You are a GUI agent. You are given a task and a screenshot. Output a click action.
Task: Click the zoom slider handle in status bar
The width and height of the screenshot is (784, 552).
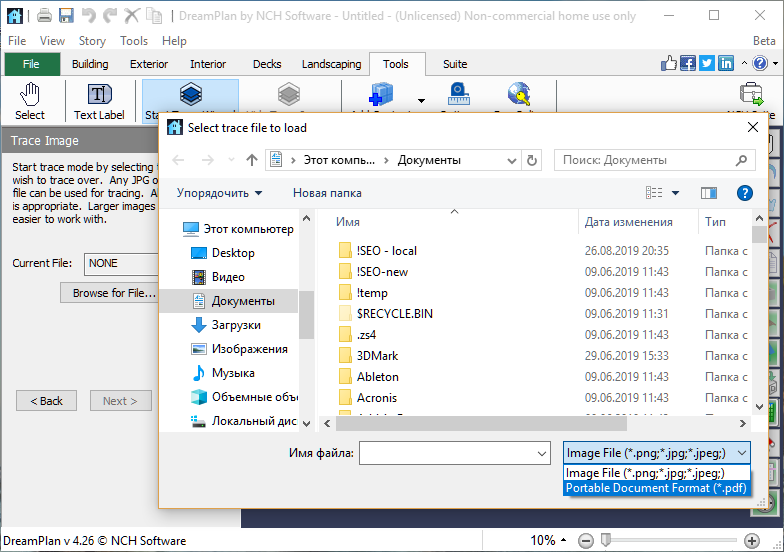[605, 540]
